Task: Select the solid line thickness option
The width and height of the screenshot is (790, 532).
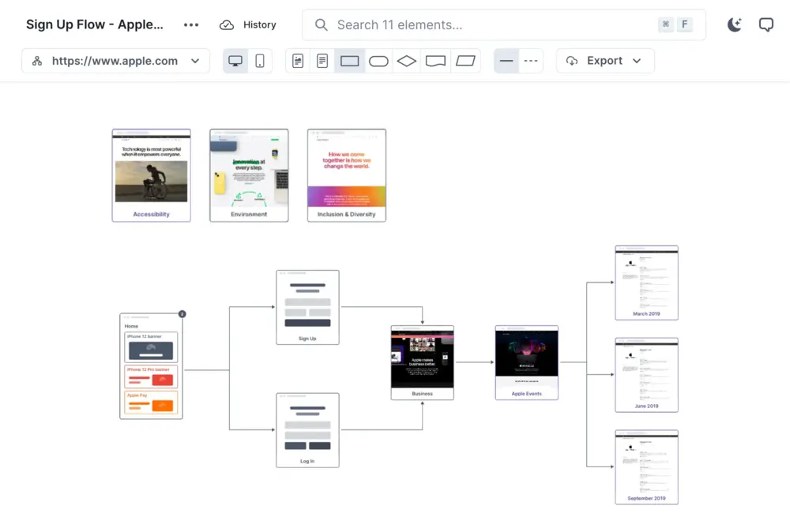Action: click(x=506, y=60)
